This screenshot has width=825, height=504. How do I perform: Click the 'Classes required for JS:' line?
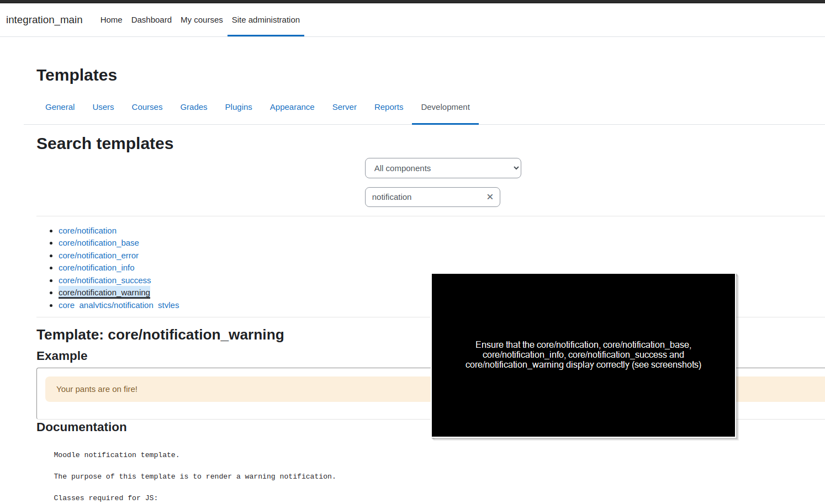tap(105, 498)
